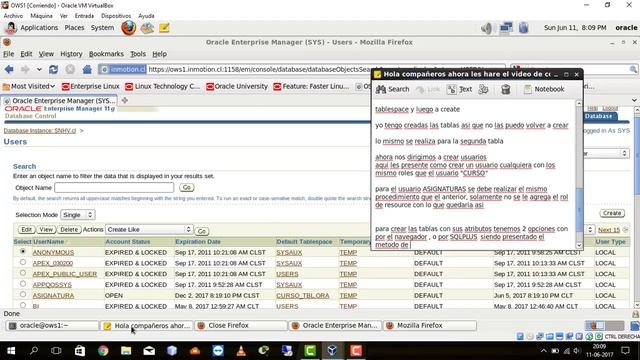The height and width of the screenshot is (360, 640).
Task: Click the Windows taskbar search icon
Action: tap(34, 351)
